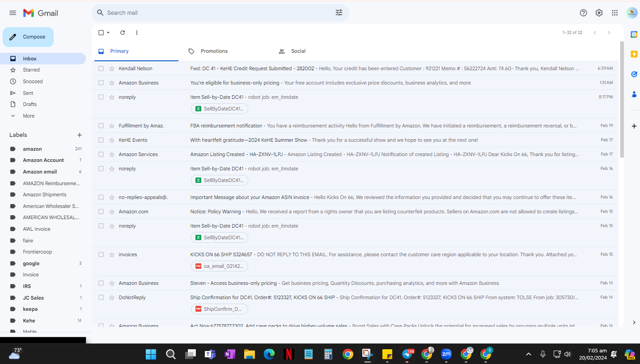
Task: Star the Kendall Nelson email
Action: (x=112, y=68)
